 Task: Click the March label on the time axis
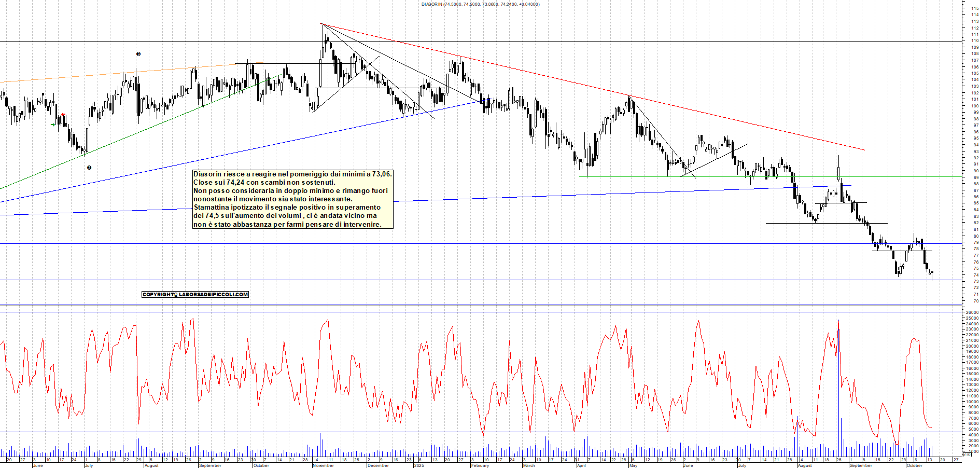(528, 465)
